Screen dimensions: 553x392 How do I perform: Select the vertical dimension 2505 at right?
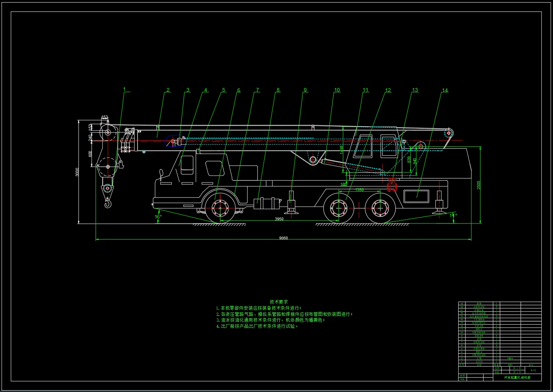point(479,185)
